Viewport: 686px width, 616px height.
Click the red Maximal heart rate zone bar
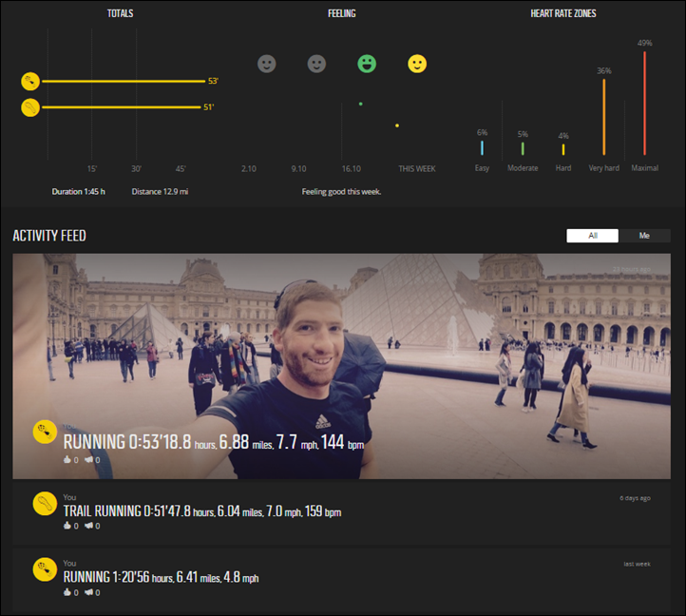pos(645,103)
